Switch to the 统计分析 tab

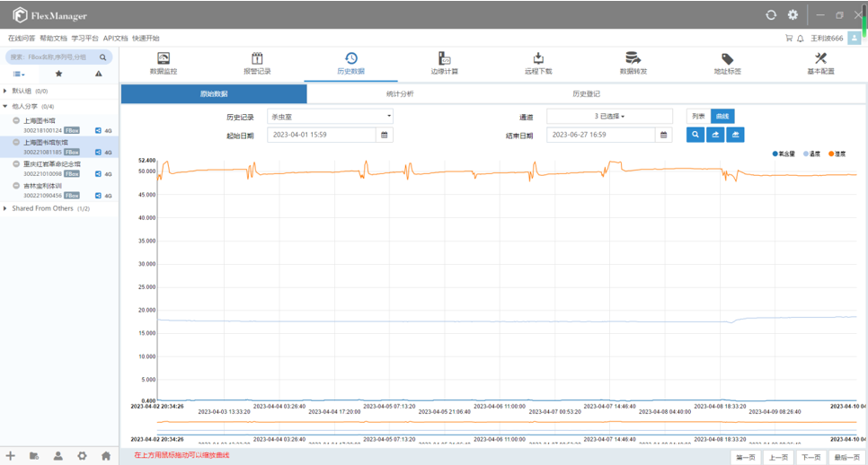[400, 93]
